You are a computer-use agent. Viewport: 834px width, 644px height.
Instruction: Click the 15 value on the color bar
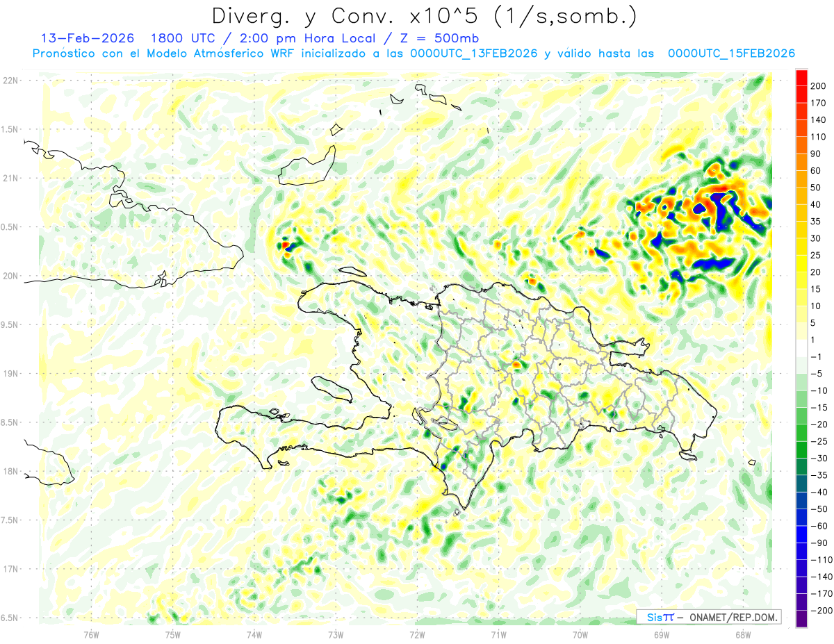pos(817,290)
